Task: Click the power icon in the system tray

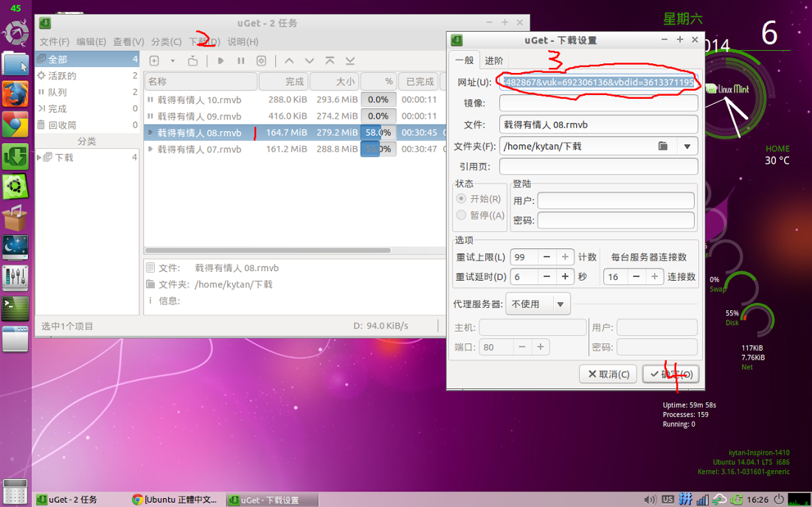Action: pos(778,500)
